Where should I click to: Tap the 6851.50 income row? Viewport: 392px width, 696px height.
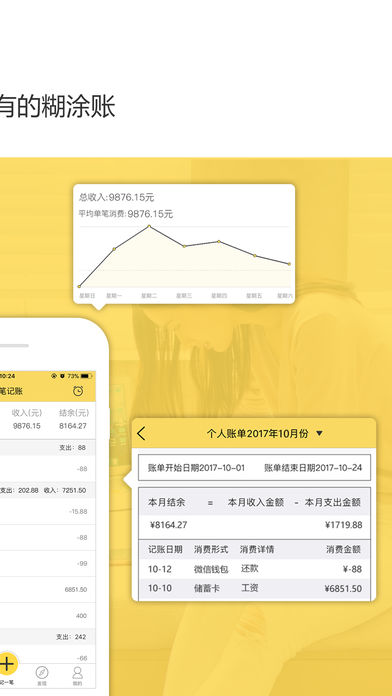tap(48, 589)
